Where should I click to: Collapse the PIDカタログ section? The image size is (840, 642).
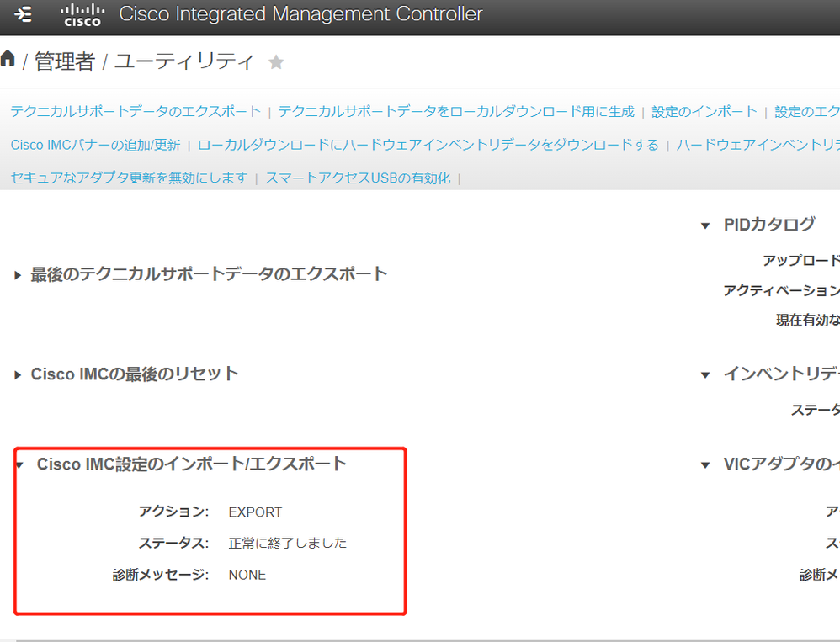click(705, 226)
